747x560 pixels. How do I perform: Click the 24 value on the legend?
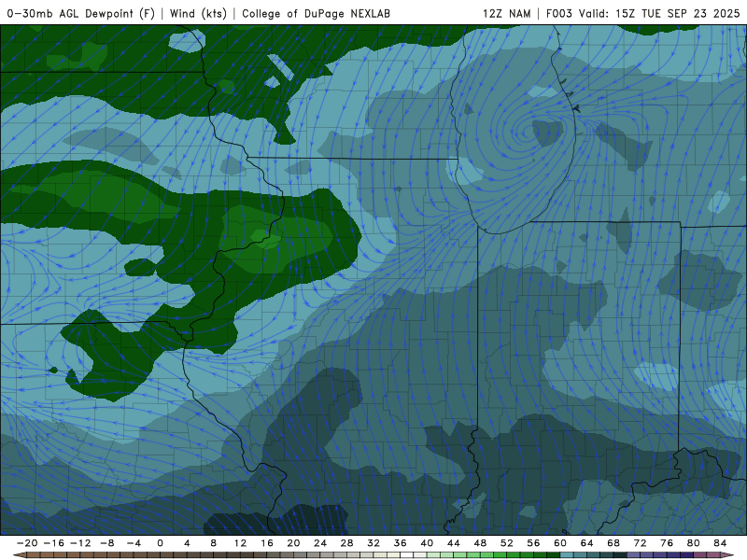point(320,543)
